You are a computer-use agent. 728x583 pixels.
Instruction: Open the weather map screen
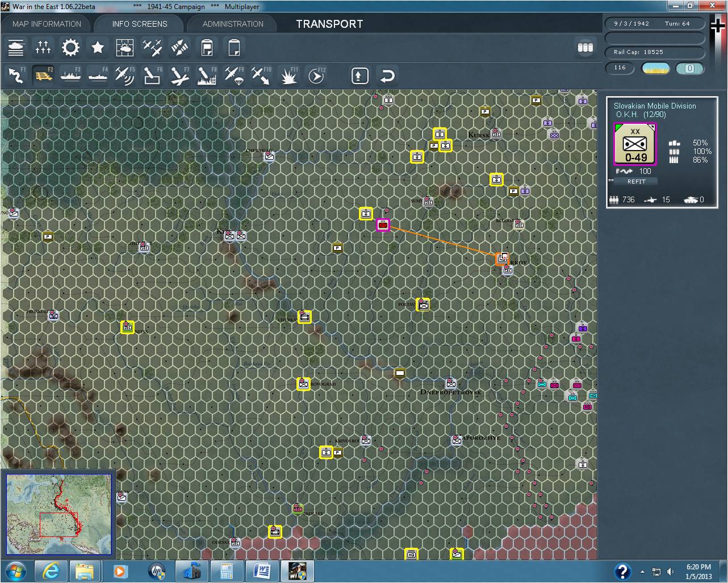[x=124, y=48]
